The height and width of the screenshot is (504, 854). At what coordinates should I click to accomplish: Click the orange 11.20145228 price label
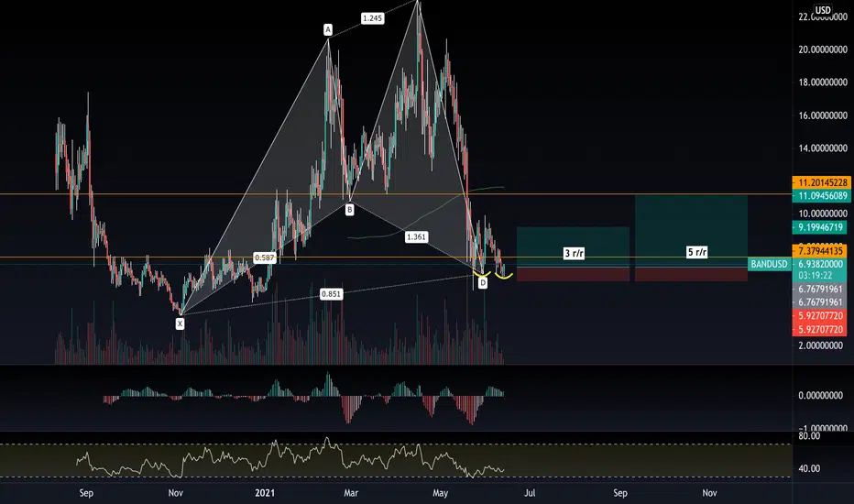coord(822,182)
